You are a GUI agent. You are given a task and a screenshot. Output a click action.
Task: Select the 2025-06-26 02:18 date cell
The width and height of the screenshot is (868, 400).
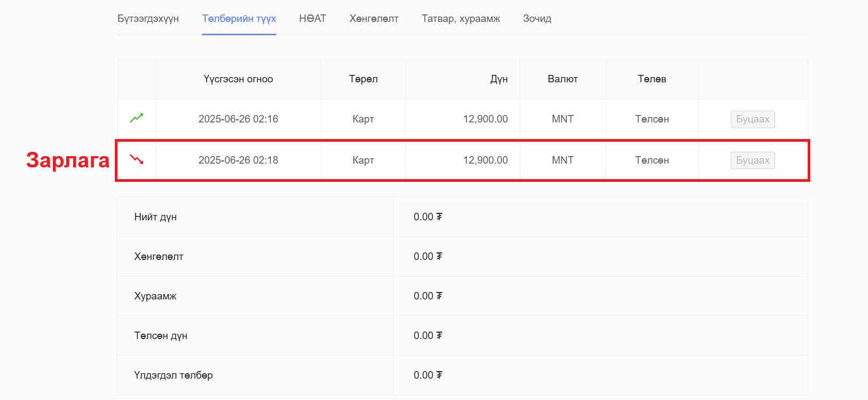pos(238,160)
